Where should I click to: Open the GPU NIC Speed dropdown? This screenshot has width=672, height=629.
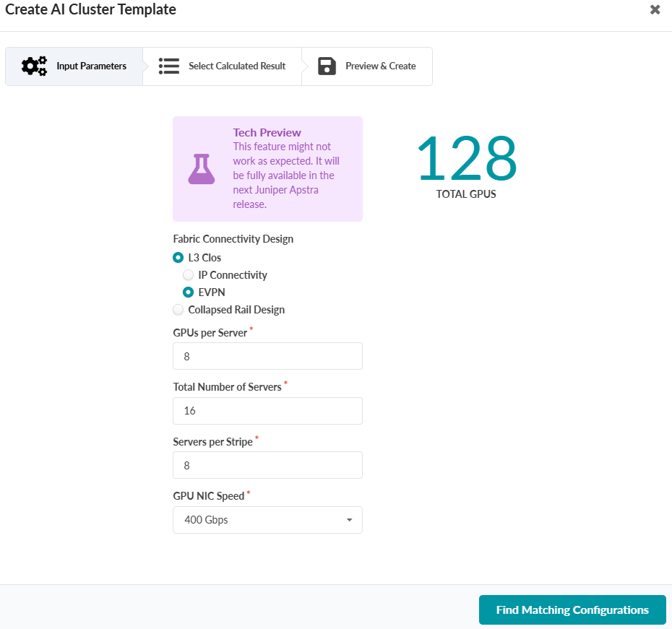coord(267,520)
